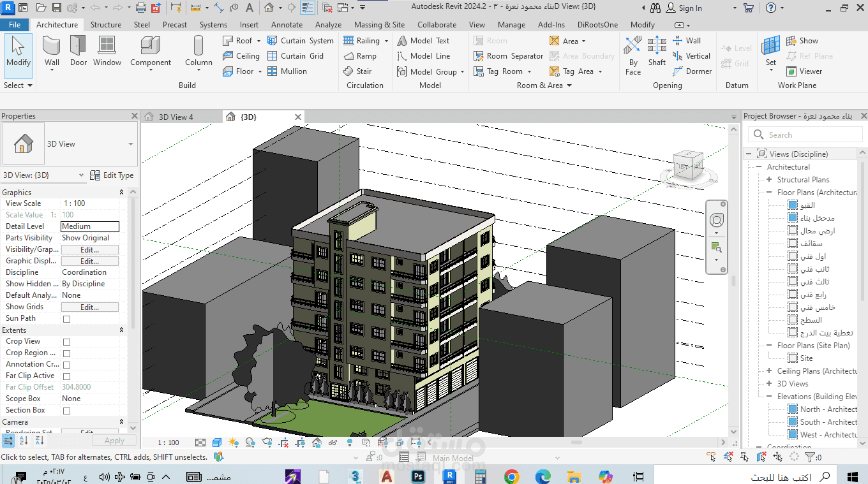Click the Set work plane tool

(771, 51)
